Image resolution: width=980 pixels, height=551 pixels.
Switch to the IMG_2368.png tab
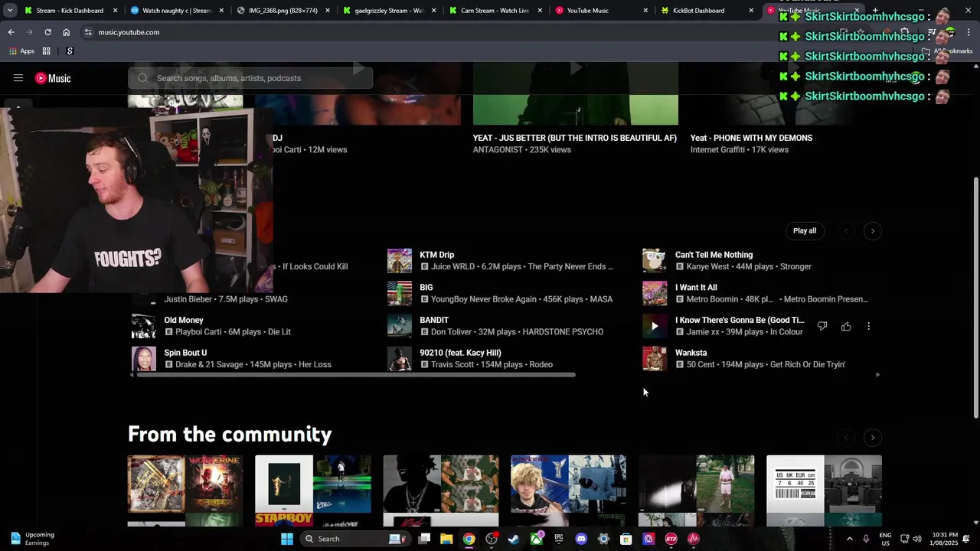pyautogui.click(x=282, y=11)
